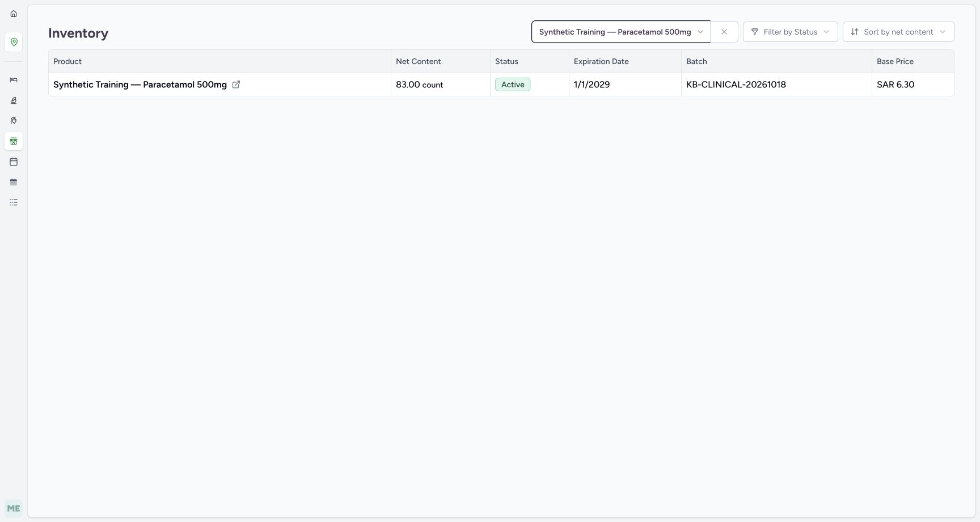980x522 pixels.
Task: Open the microscope icon in sidebar
Action: pyautogui.click(x=14, y=100)
